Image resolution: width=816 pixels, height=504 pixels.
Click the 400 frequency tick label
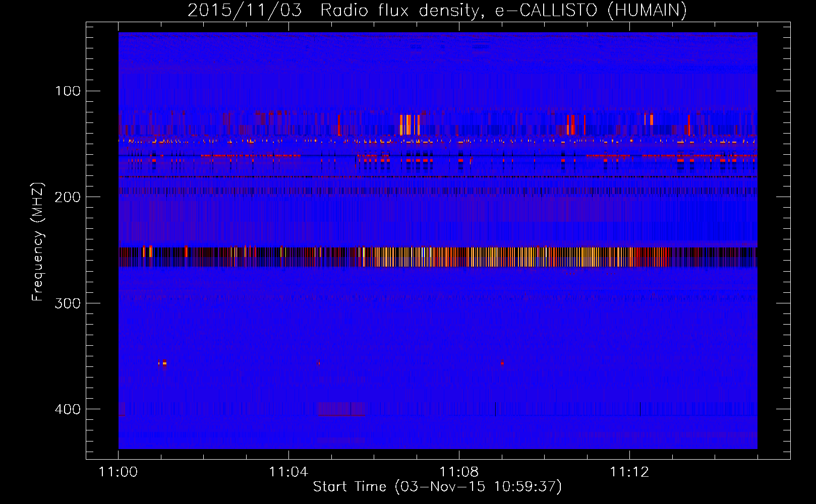pyautogui.click(x=68, y=409)
